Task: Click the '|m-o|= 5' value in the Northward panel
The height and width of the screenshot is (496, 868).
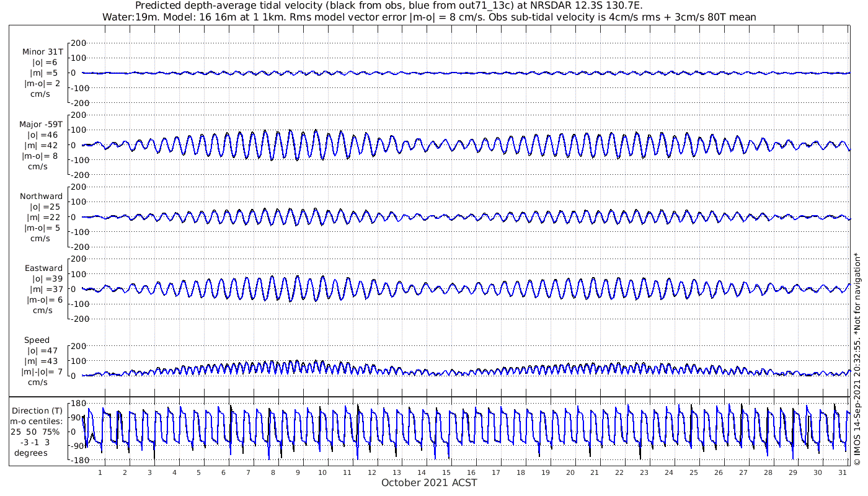Action: 42,228
